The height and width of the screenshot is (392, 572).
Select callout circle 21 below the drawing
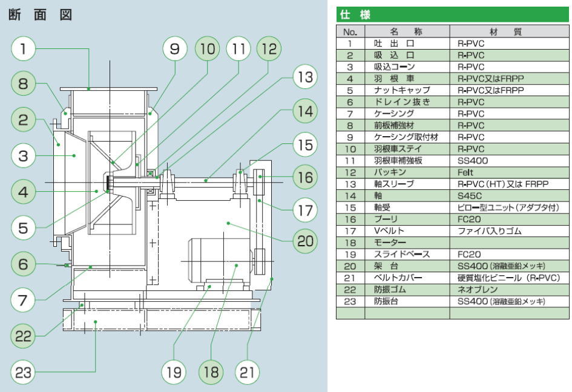click(248, 372)
